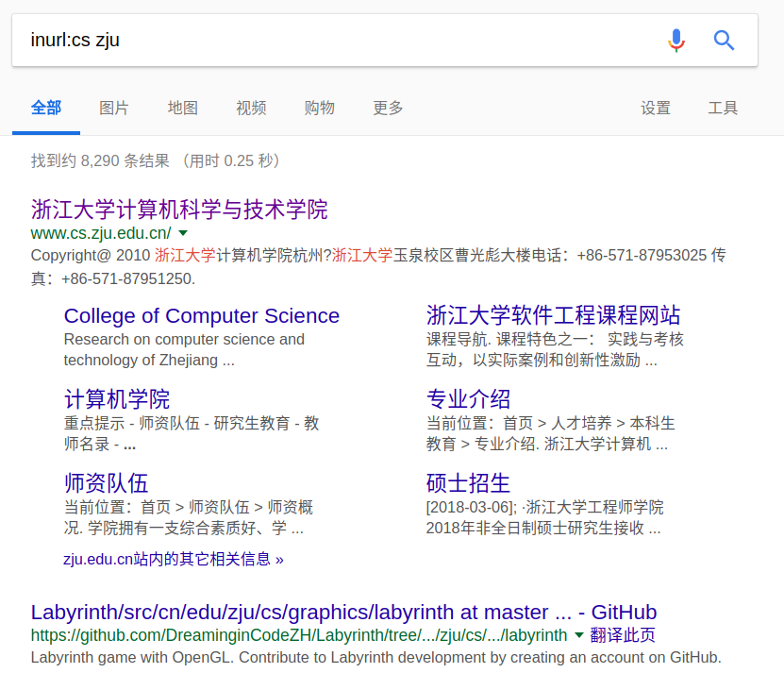Open the 视频 tab

(x=251, y=108)
